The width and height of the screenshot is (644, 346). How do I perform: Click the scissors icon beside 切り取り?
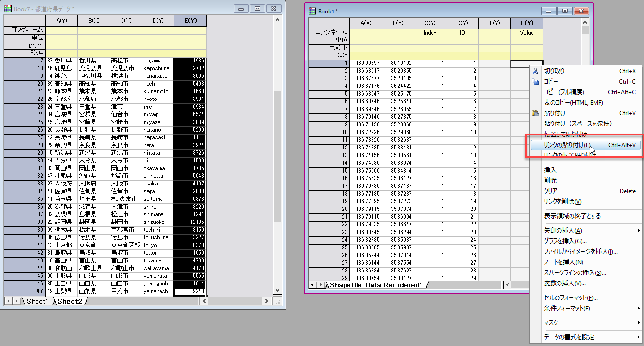coord(535,71)
